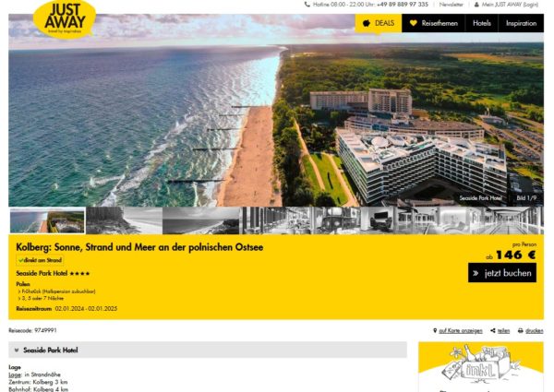Click the user login icon
This screenshot has width=554, height=392.
(476, 5)
